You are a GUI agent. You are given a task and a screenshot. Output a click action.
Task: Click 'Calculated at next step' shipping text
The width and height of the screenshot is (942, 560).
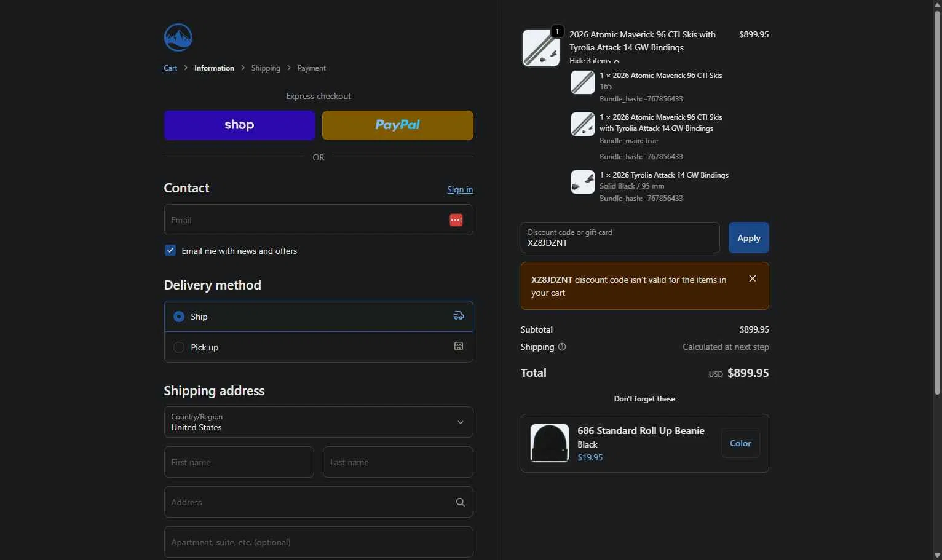[726, 347]
